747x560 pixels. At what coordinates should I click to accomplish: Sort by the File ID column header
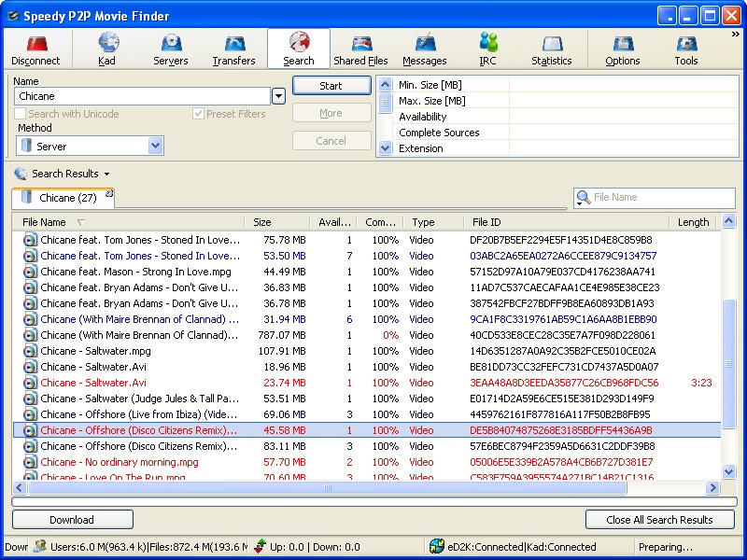coord(566,222)
